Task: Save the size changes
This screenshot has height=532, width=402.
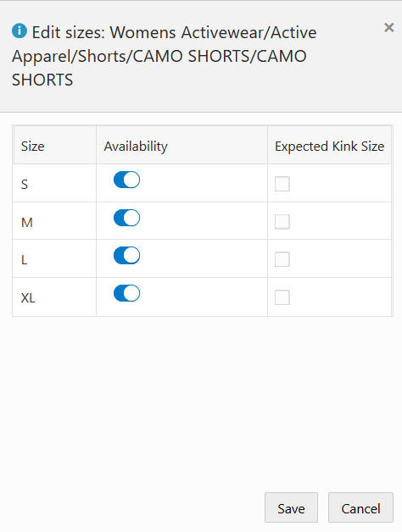Action: pos(291,507)
